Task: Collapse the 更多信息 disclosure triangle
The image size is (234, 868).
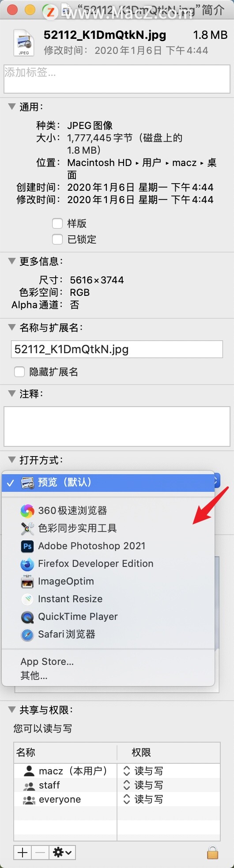Action: pos(12,261)
